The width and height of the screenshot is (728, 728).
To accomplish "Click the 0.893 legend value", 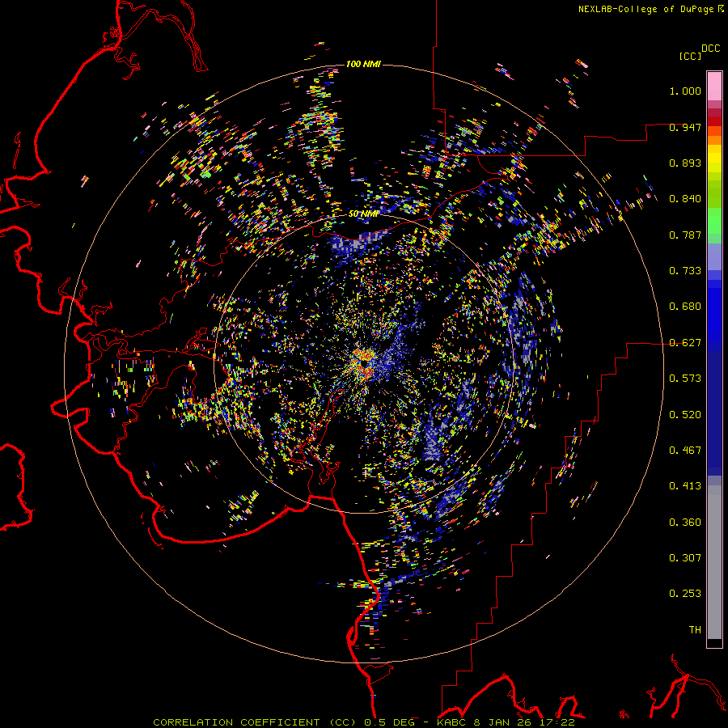I will pyautogui.click(x=685, y=163).
